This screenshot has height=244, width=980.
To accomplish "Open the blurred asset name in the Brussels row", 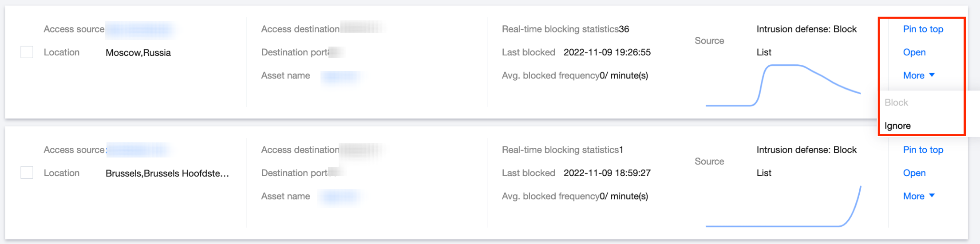I will (340, 197).
